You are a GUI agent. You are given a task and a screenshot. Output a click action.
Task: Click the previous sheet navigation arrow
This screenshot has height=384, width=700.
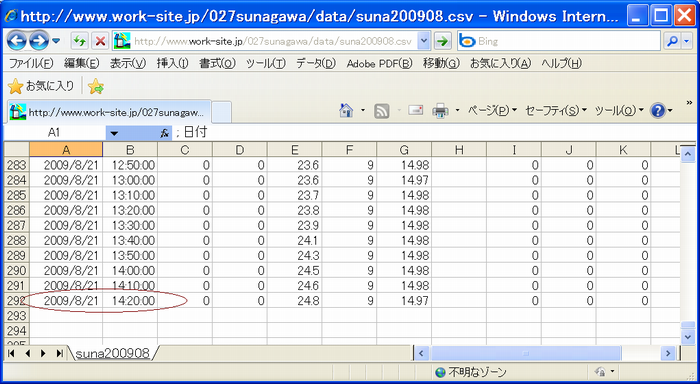tap(28, 353)
